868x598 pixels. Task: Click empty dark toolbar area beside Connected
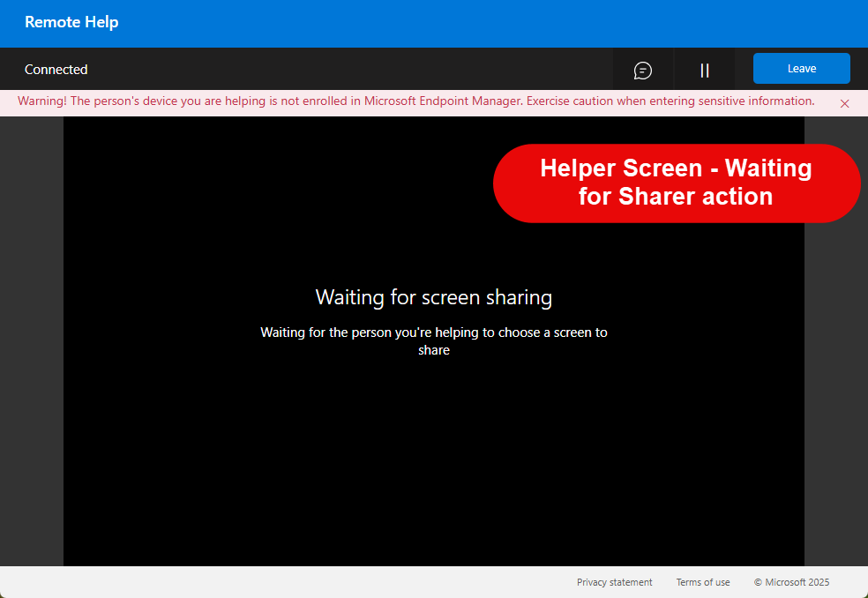(x=353, y=70)
